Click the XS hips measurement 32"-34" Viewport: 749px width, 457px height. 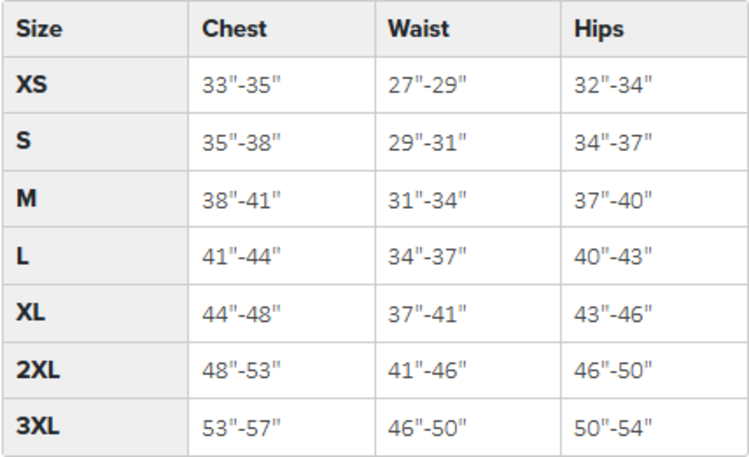point(613,85)
